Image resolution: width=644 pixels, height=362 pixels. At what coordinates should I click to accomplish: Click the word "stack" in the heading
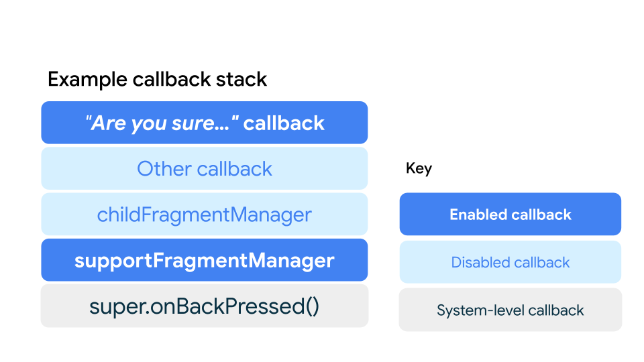[241, 79]
